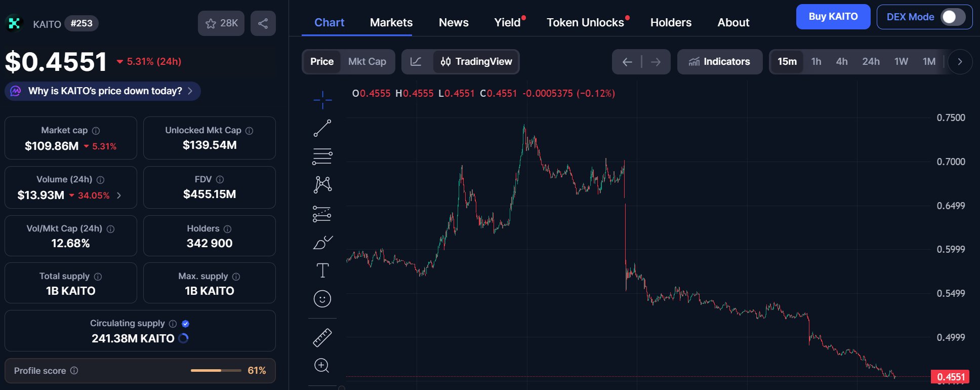
Task: Open the emoji icons tool
Action: [322, 299]
